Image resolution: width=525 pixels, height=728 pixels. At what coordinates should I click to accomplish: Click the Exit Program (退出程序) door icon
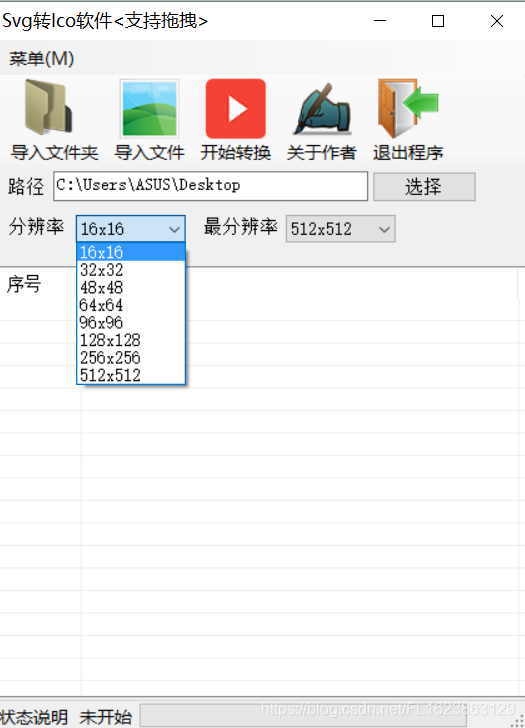tap(408, 108)
